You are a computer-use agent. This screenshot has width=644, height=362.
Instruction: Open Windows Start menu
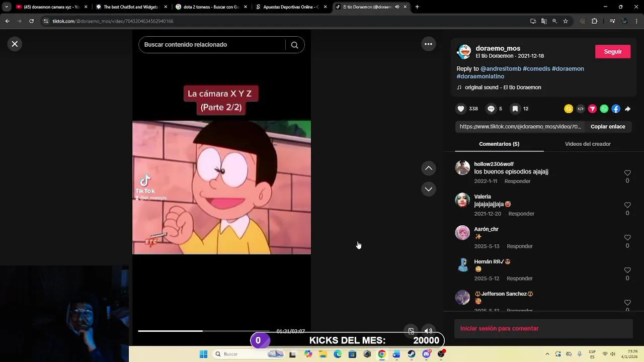203,354
